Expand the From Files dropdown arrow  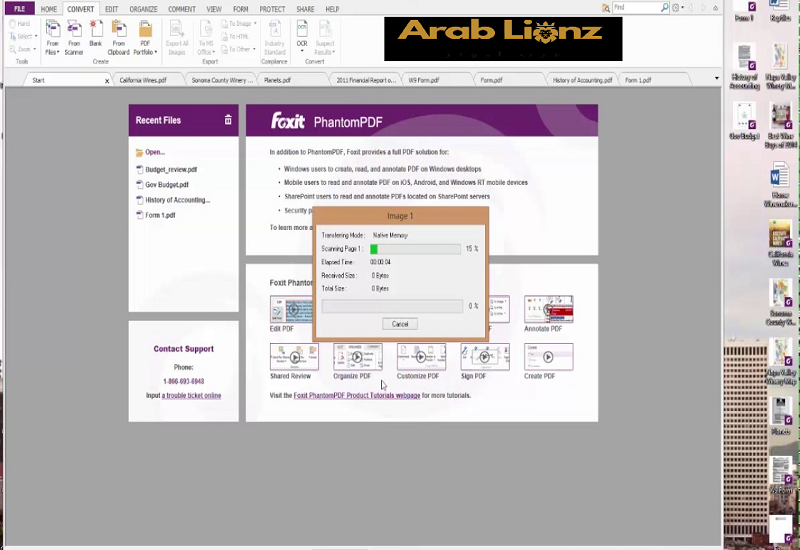click(x=58, y=52)
